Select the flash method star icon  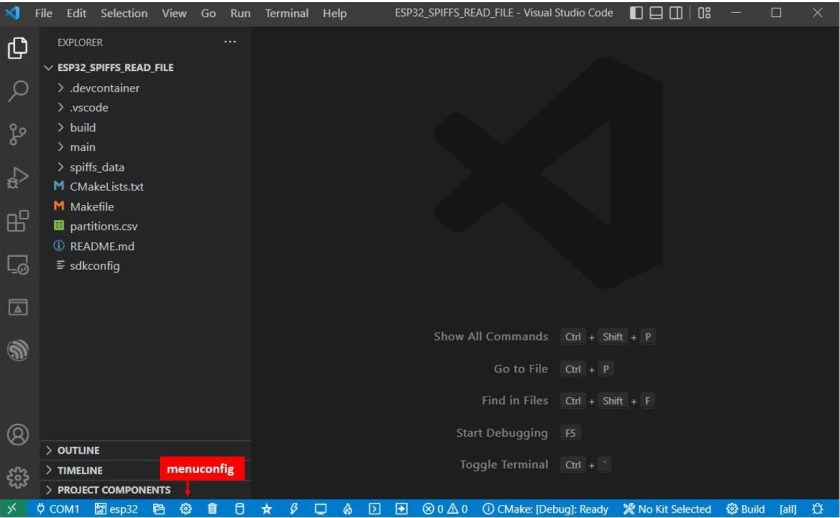[x=266, y=509]
